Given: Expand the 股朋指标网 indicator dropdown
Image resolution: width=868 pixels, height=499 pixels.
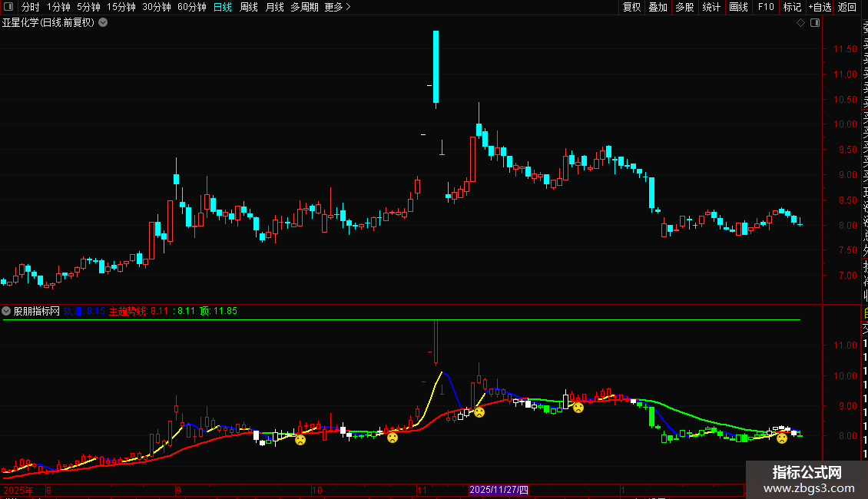Looking at the screenshot, I should [x=6, y=311].
